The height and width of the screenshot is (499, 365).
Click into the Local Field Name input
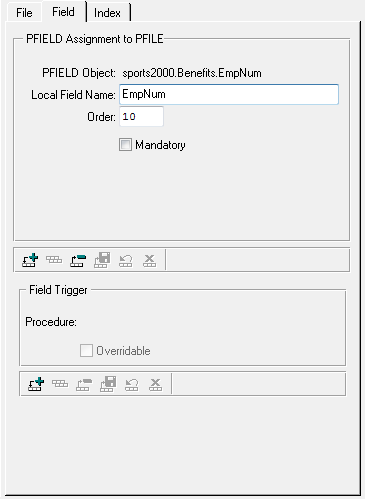229,94
